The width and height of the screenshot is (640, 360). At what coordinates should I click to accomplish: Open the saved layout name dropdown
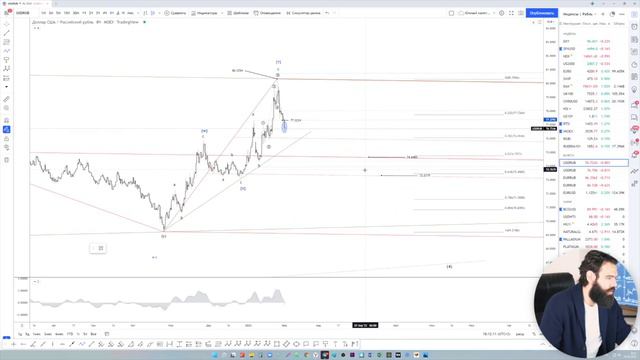476,13
